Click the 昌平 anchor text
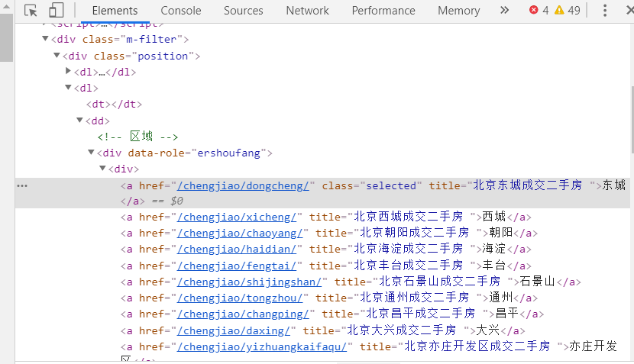 [x=507, y=314]
